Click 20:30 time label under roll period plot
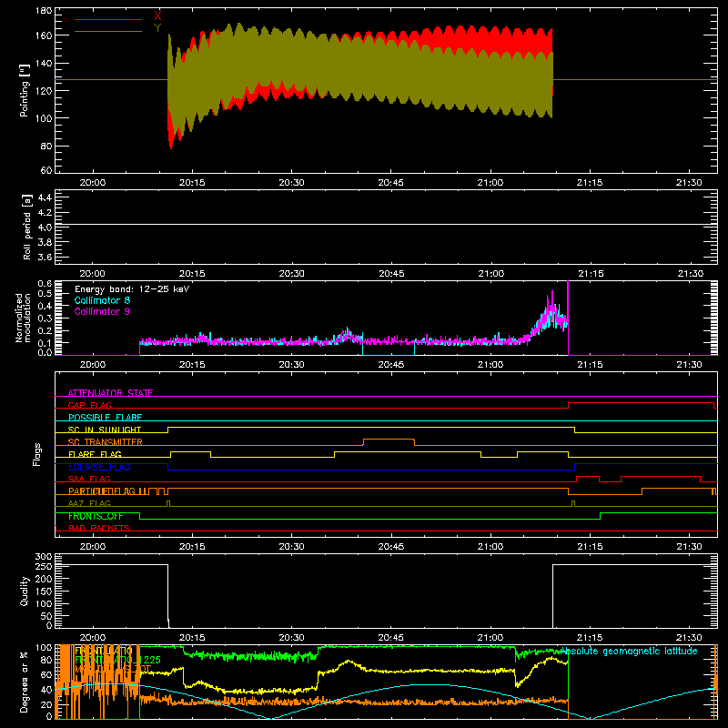 click(x=291, y=274)
